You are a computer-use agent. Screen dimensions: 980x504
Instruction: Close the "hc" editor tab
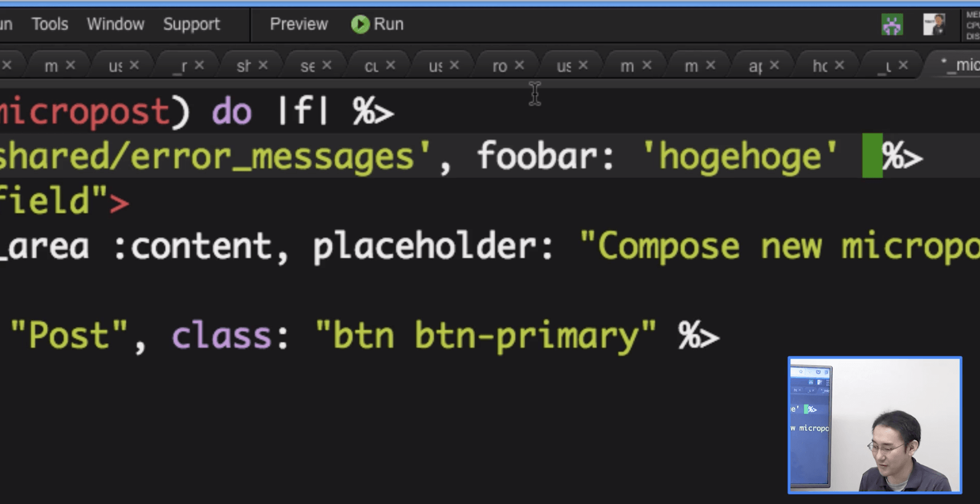click(840, 66)
